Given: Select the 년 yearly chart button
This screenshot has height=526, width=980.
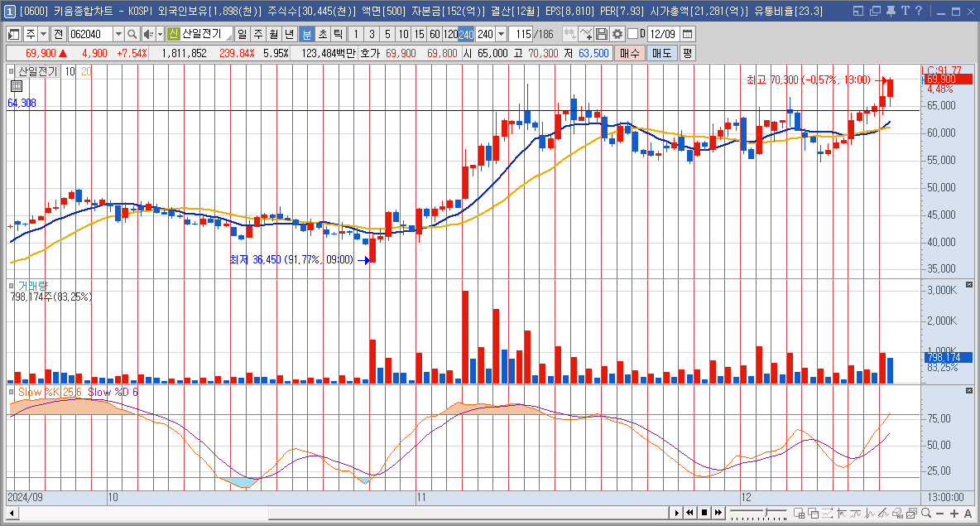Looking at the screenshot, I should pos(290,35).
